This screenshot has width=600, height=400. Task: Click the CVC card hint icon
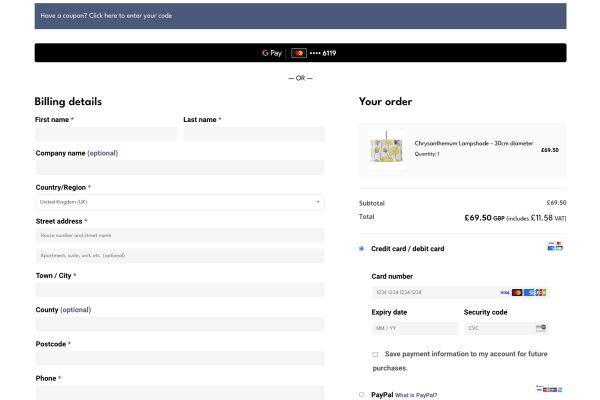pyautogui.click(x=541, y=328)
